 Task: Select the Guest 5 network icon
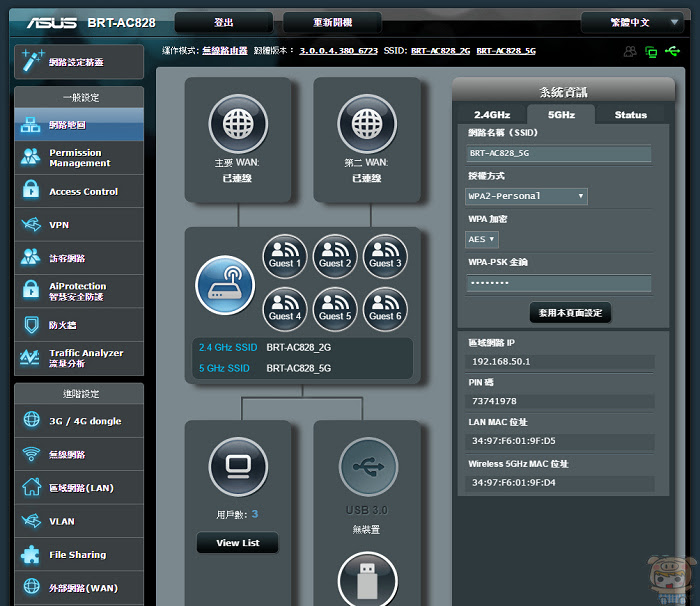pos(335,309)
